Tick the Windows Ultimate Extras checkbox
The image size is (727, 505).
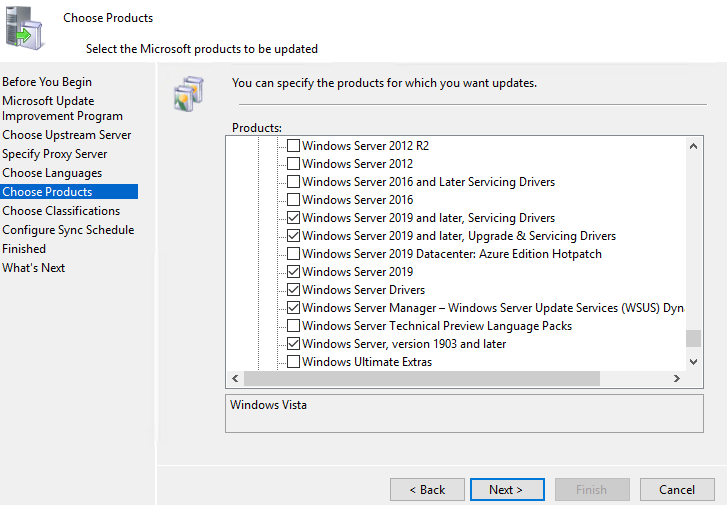(293, 362)
